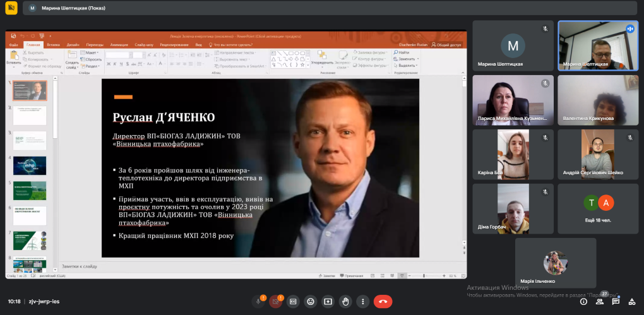Select slide 7 thumbnail in panel
Viewport: 644px width, 315px height.
(x=30, y=241)
